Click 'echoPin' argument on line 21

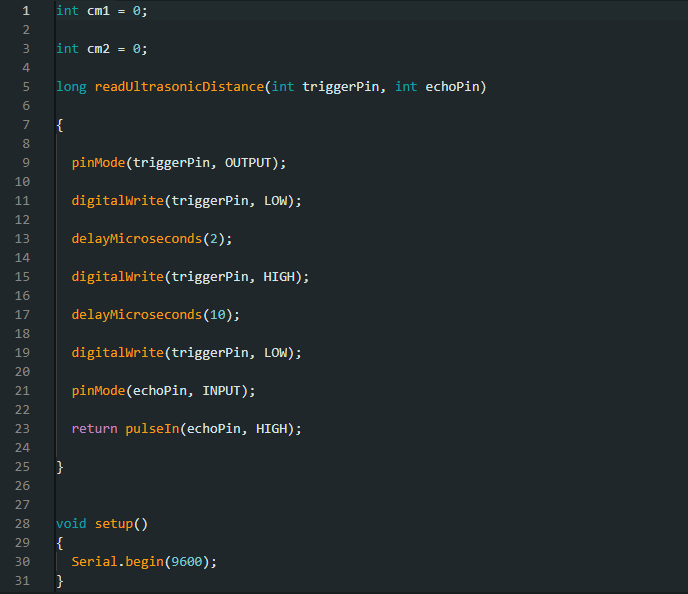tap(160, 391)
